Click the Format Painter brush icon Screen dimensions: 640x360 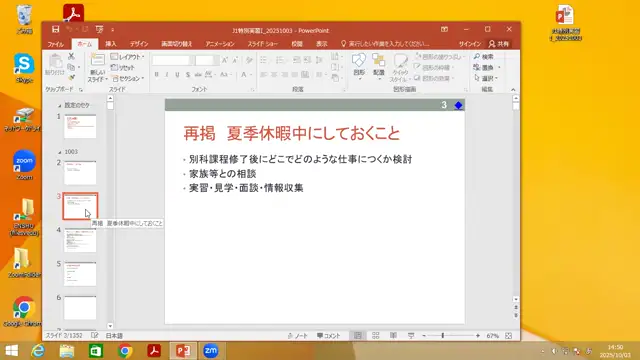(71, 77)
